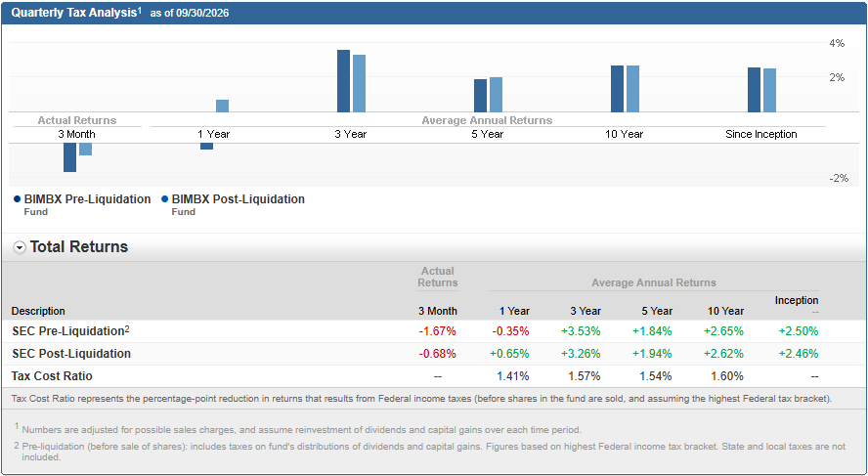Click the 'Since Inception' chart axis label
The image size is (868, 476).
[x=761, y=135]
